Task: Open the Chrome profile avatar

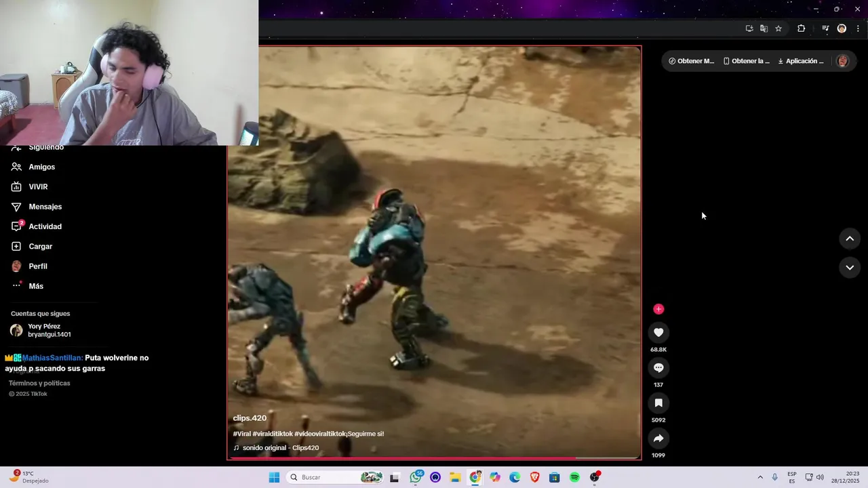Action: click(842, 28)
